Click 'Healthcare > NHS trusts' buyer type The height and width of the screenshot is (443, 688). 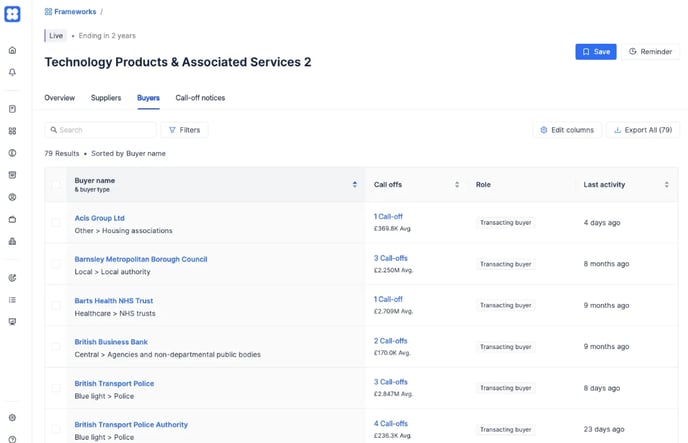(x=115, y=314)
